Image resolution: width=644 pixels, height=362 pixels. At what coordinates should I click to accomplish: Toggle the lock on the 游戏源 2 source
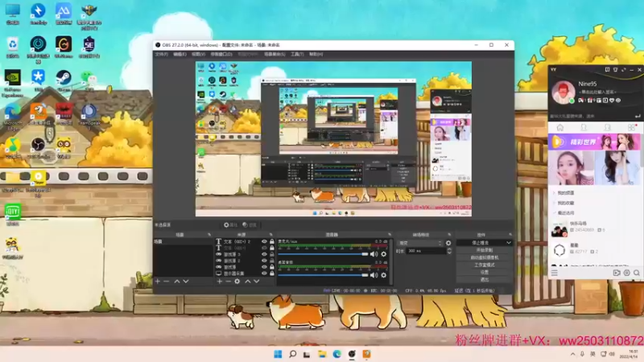coord(272,261)
